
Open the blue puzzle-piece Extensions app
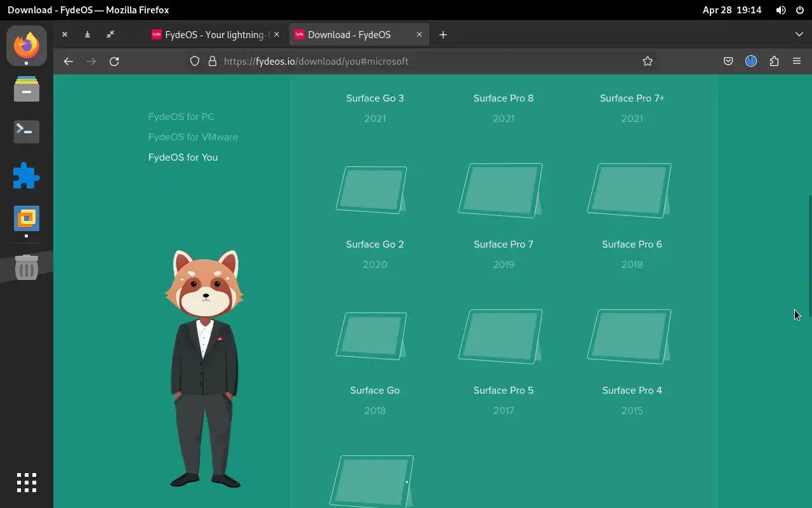27,176
